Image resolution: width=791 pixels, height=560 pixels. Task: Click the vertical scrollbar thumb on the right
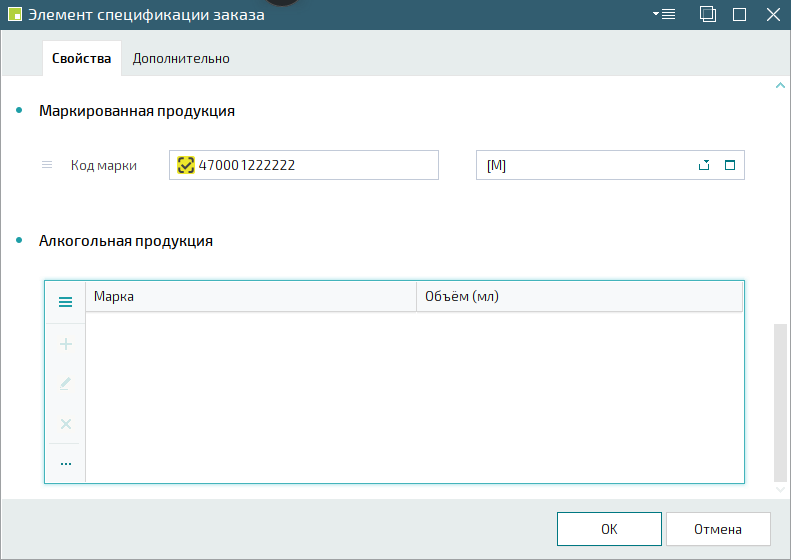(781, 400)
